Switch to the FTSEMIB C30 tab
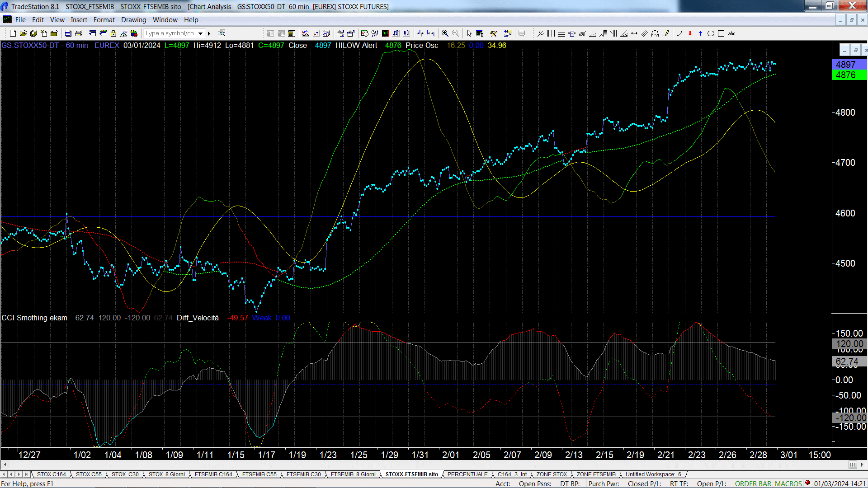Viewport: 868px width, 488px height. coord(303,474)
